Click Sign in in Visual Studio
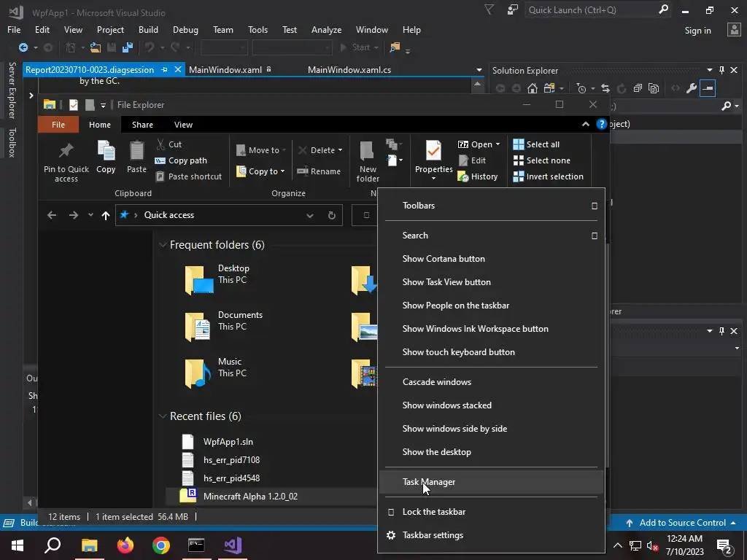 coord(697,31)
